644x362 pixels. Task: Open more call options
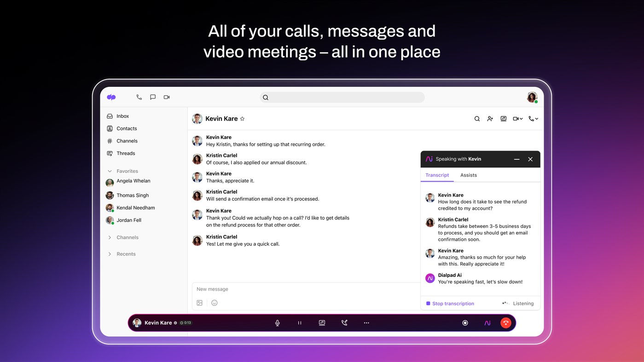click(366, 322)
